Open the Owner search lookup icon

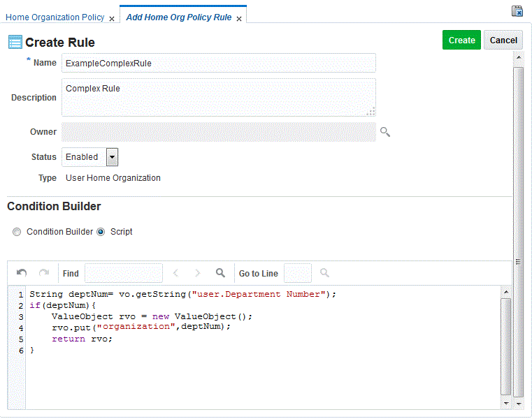(x=385, y=132)
